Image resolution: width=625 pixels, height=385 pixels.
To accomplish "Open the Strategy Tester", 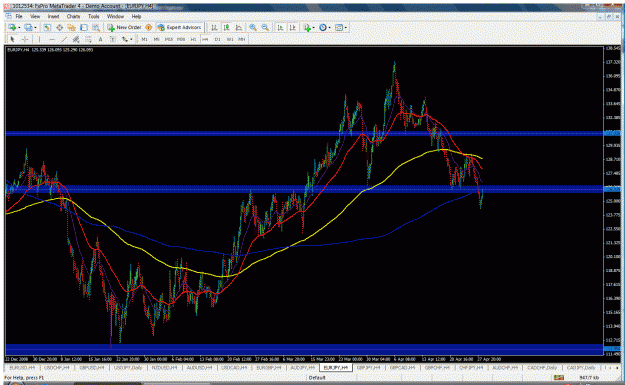I will click(x=96, y=27).
